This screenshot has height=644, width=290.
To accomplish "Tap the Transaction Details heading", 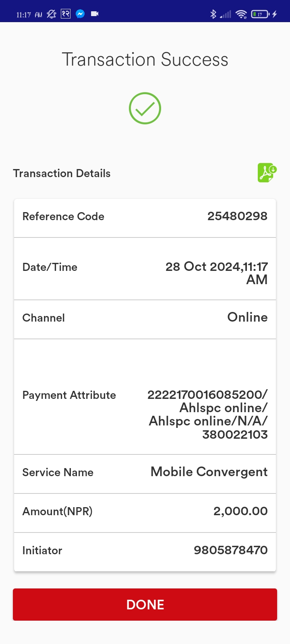I will click(x=62, y=173).
